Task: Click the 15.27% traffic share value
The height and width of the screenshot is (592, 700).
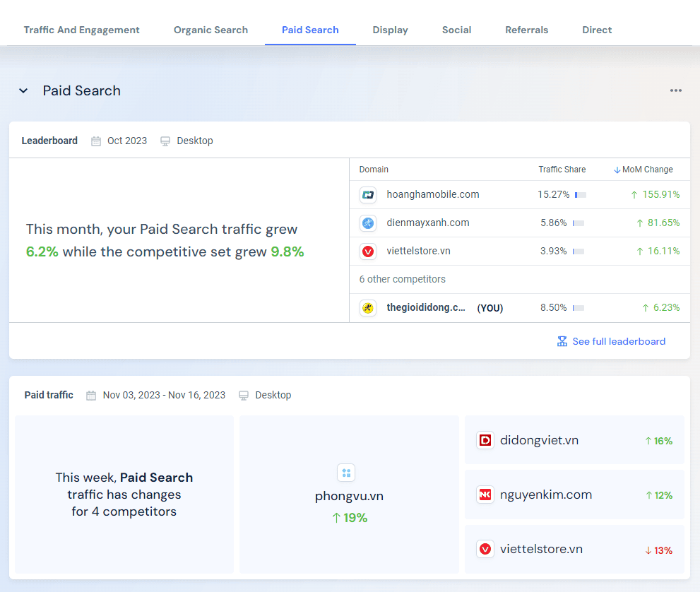Action: coord(554,195)
